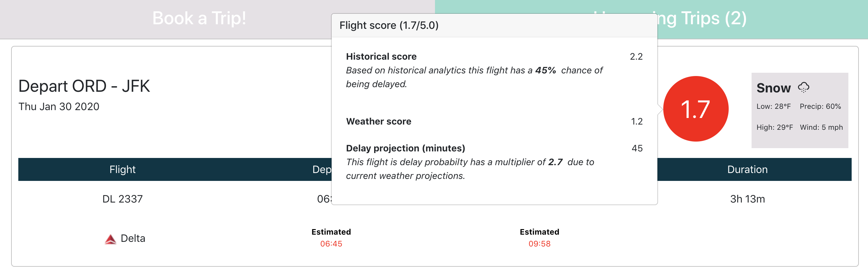Click the estimated arrival time 09:58
868x272 pixels.
[539, 243]
